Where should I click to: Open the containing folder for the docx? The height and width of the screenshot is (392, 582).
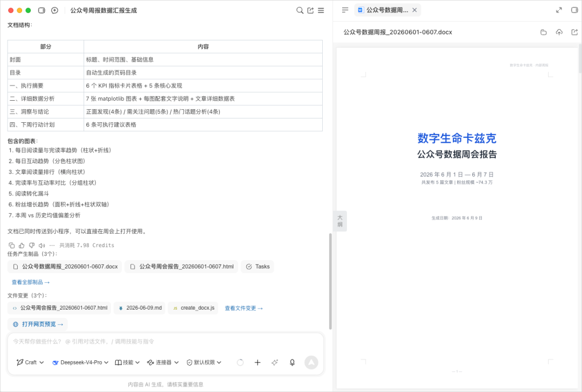(543, 32)
